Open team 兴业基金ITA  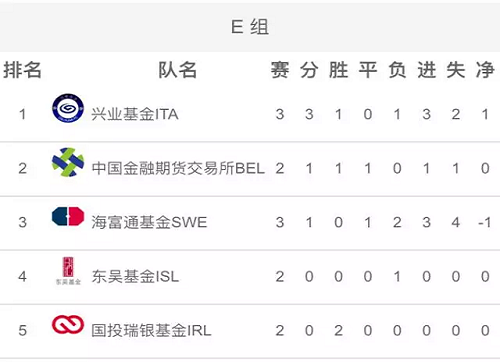(x=135, y=114)
